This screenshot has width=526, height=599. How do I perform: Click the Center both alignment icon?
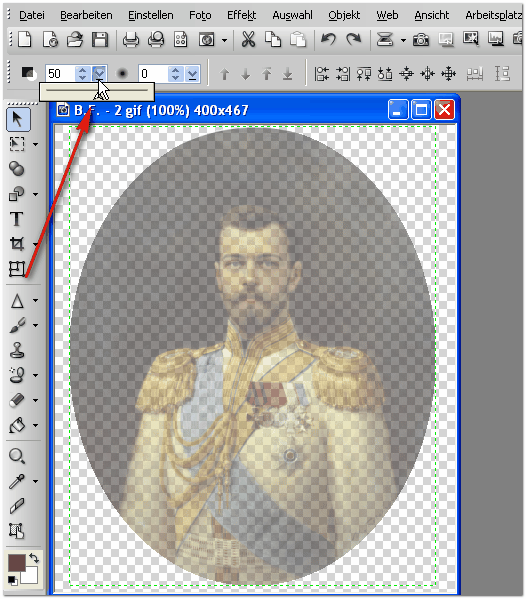(x=448, y=74)
